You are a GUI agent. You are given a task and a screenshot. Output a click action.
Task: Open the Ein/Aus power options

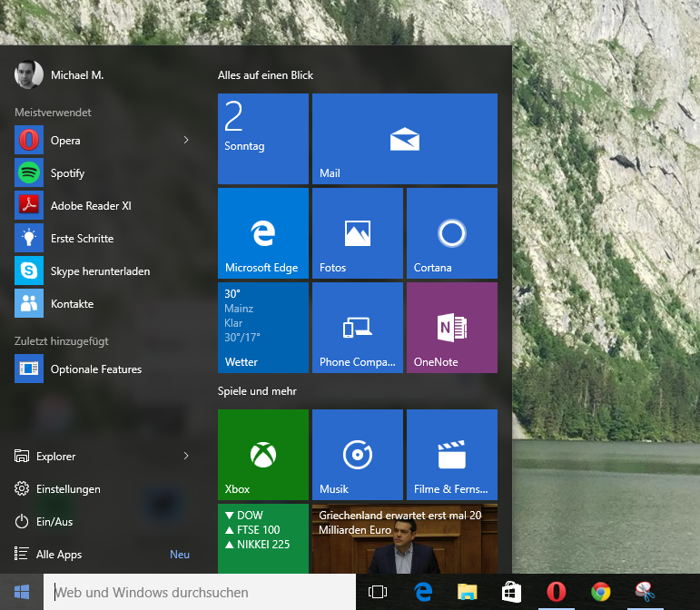click(x=54, y=522)
